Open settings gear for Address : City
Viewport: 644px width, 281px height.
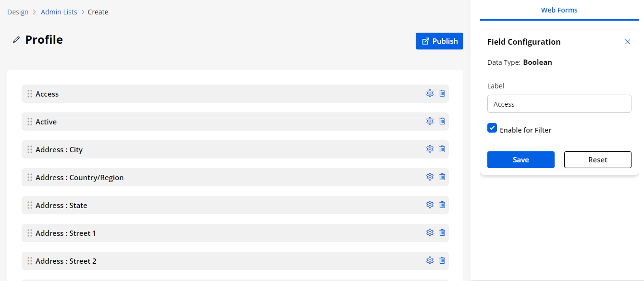click(430, 149)
